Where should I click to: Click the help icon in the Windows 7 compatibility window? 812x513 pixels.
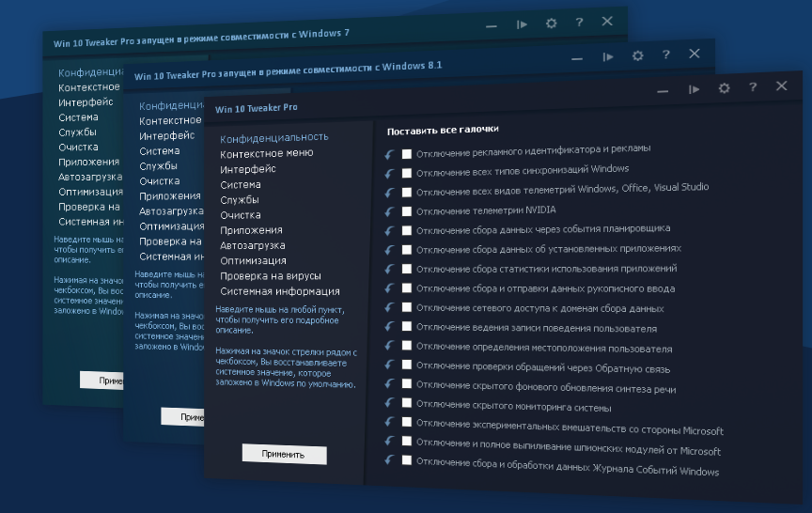pos(580,23)
